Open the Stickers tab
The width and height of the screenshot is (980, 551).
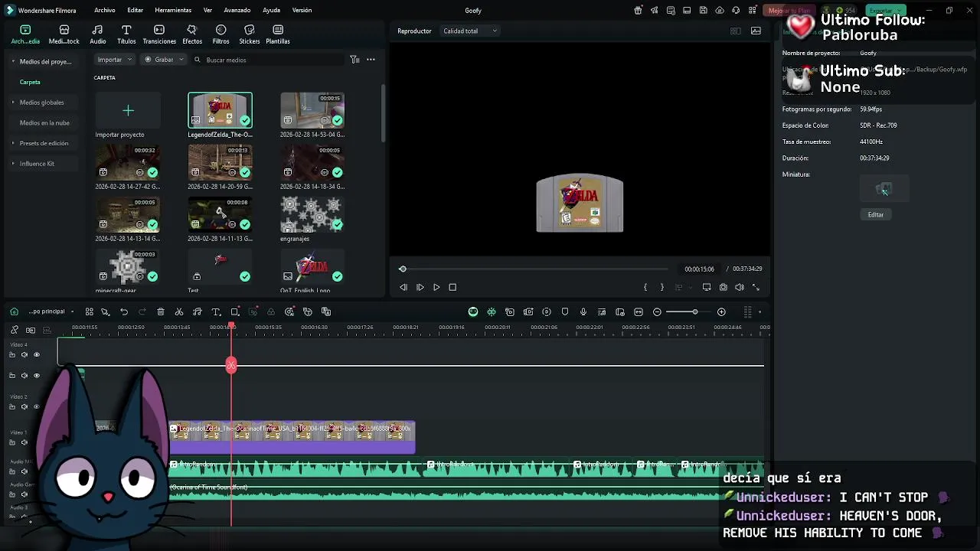click(249, 34)
